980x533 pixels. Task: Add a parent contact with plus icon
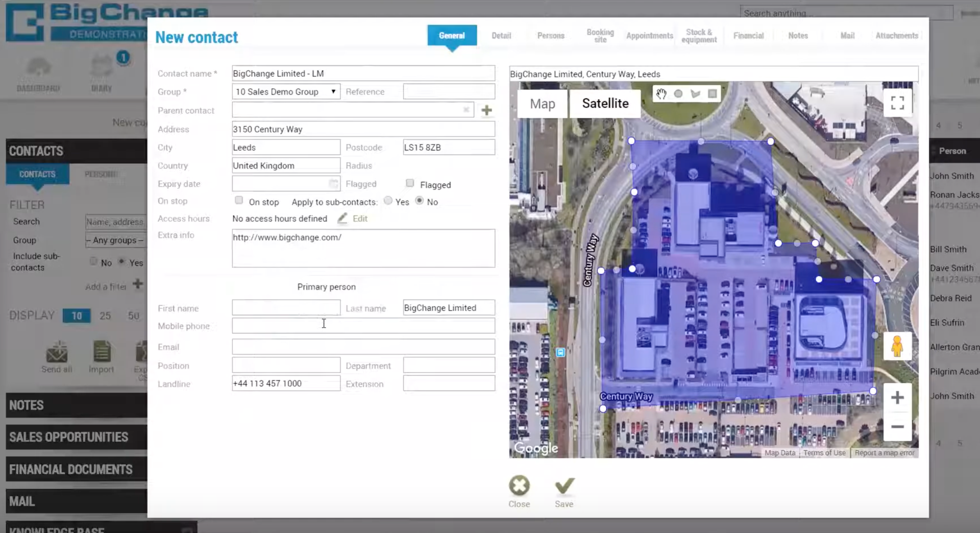(486, 110)
